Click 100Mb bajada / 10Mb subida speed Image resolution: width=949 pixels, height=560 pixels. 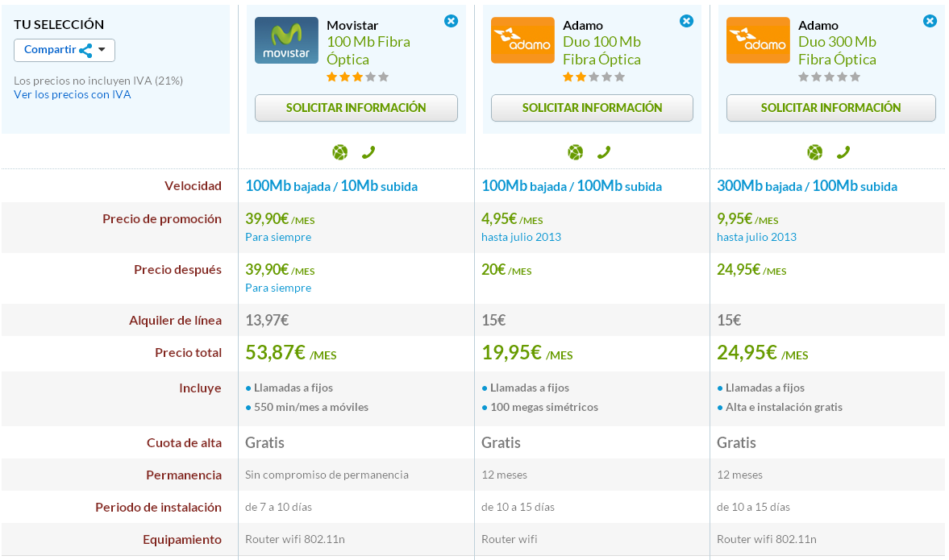click(x=331, y=186)
